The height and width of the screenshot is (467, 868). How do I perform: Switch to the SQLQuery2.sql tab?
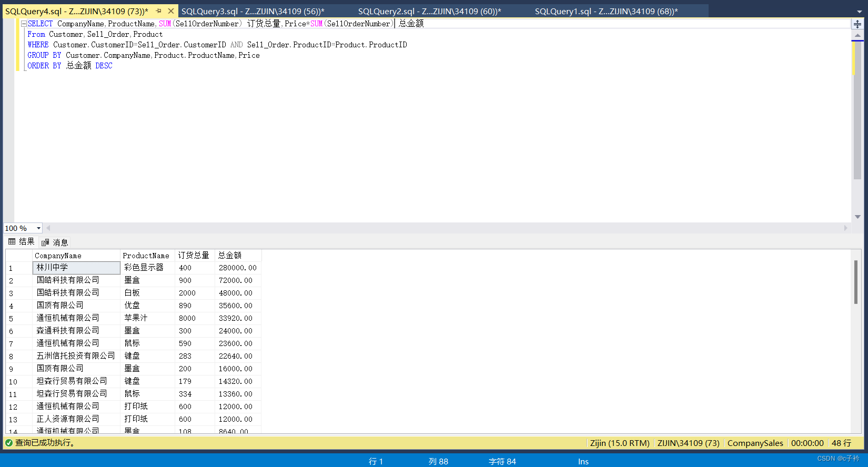click(x=430, y=11)
